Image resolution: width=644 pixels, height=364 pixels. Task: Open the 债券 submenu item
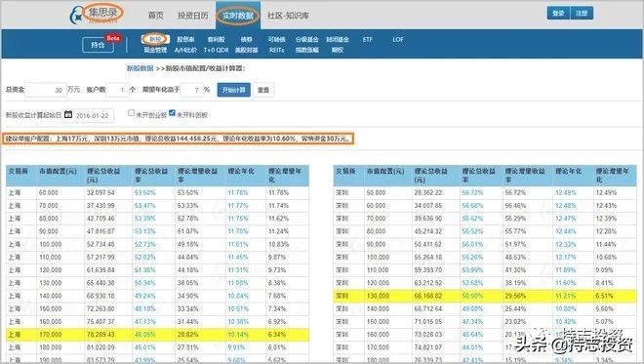pos(246,39)
